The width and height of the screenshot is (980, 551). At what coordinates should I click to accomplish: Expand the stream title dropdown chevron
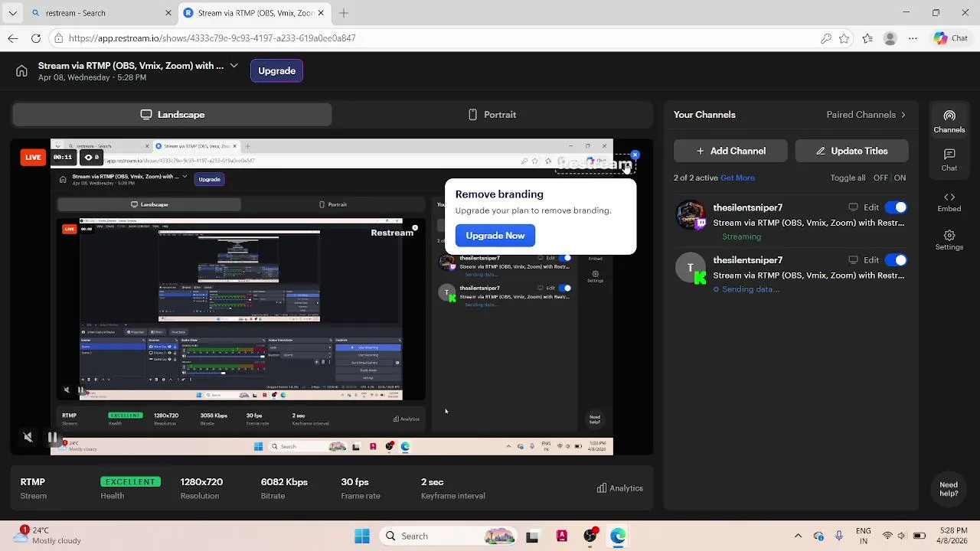[234, 66]
